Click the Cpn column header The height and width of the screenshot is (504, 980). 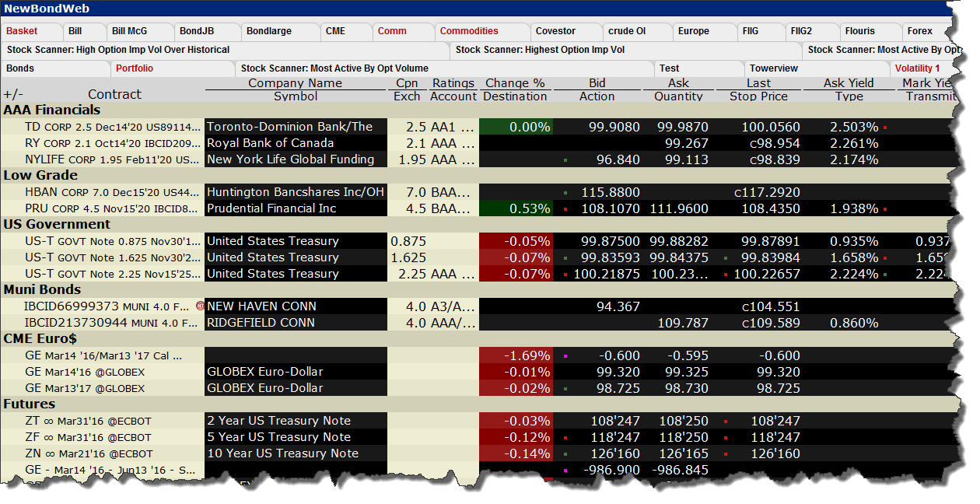407,83
